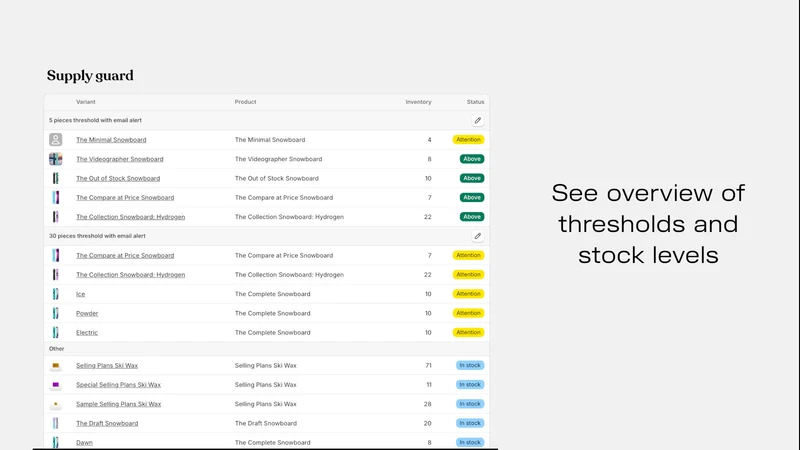Click In stock badge for Special Selling Plans Ski Wax
800x450 pixels.
pos(470,385)
